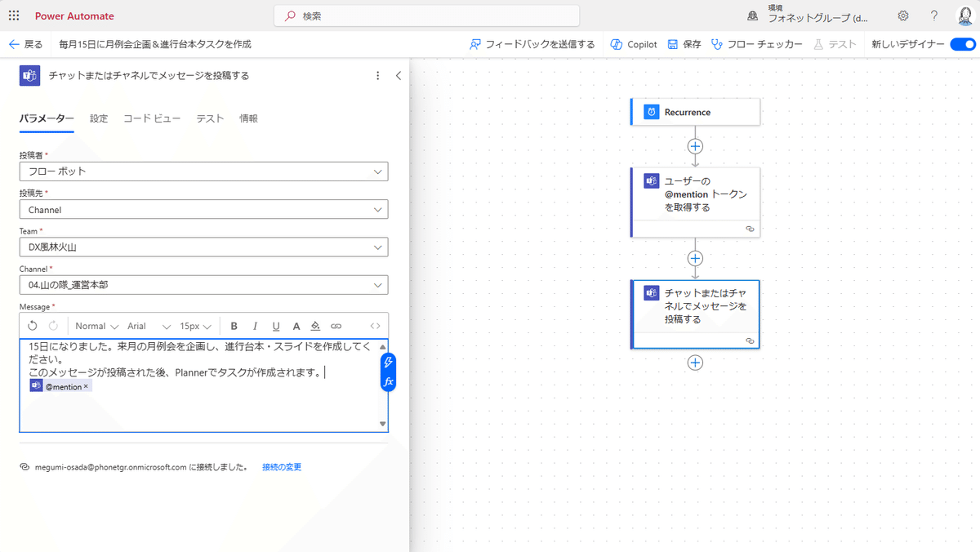Open font color picker
The width and height of the screenshot is (980, 552).
click(x=296, y=326)
